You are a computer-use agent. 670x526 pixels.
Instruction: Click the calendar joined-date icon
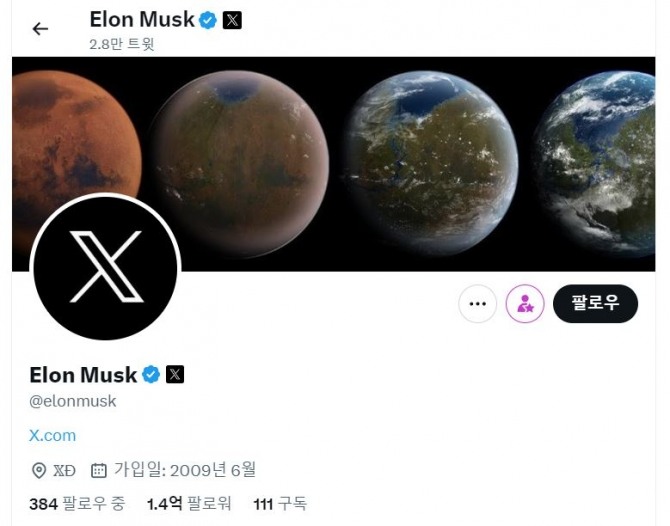98,470
